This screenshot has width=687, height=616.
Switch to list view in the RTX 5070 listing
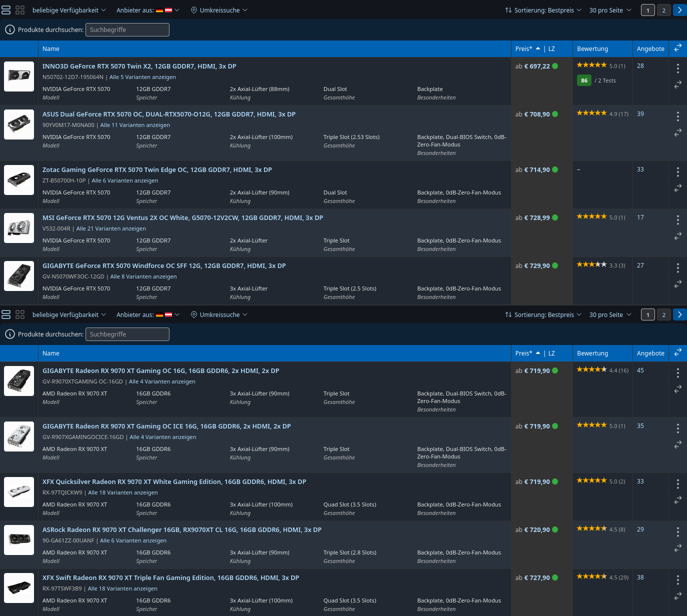click(x=6, y=10)
